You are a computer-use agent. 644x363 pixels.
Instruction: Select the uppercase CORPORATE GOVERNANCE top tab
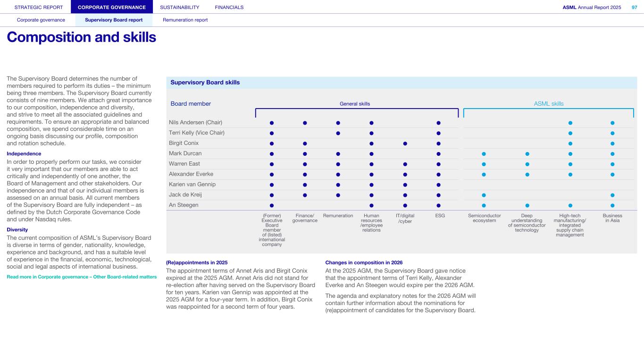(112, 7)
